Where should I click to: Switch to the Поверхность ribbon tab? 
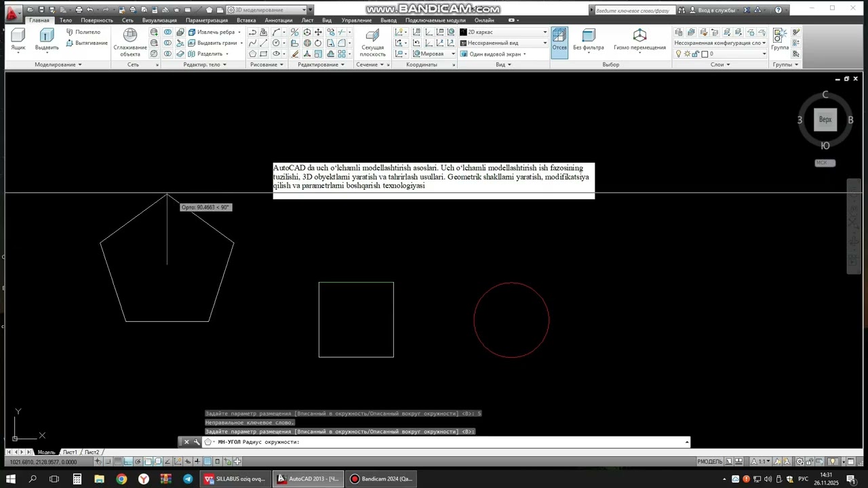[x=97, y=20]
